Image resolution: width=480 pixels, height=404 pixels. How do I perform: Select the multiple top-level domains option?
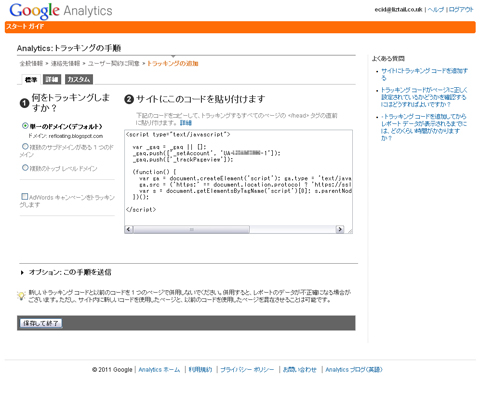click(x=25, y=167)
